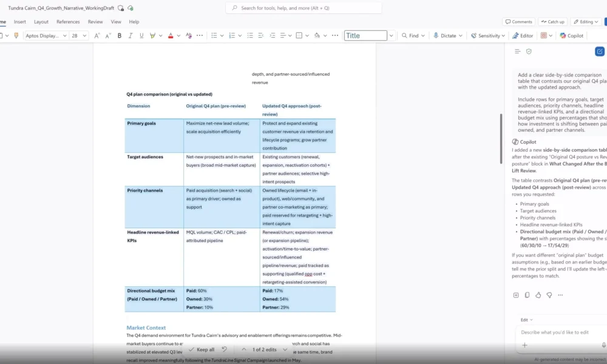Viewport: 607px width, 364px height.
Task: Click the Editor proofing icon
Action: click(x=522, y=36)
